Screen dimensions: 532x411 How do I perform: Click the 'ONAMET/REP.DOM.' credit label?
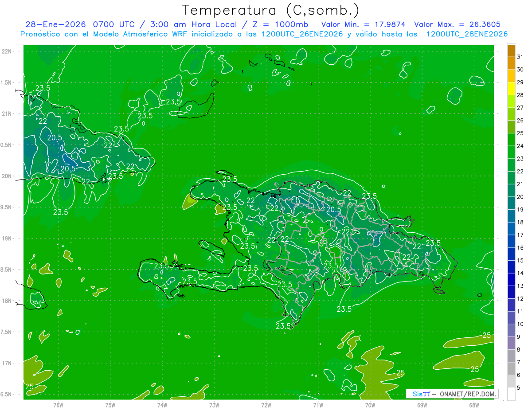point(467,394)
